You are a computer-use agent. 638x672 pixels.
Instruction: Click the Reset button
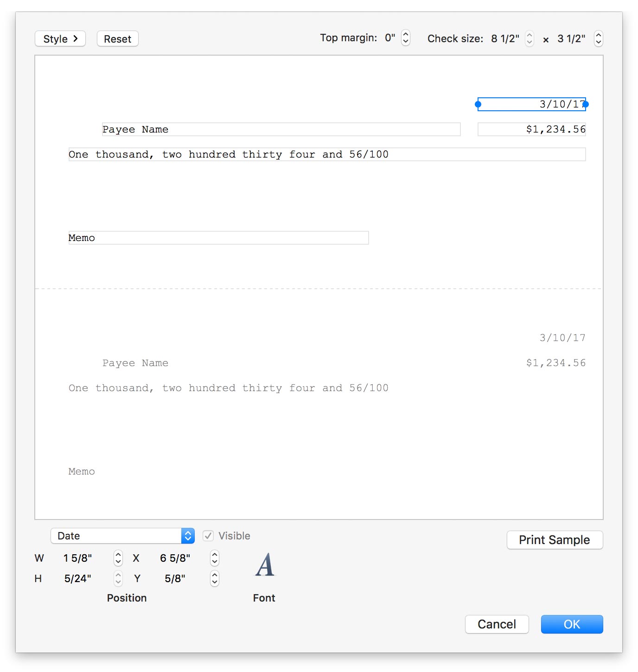click(x=117, y=39)
